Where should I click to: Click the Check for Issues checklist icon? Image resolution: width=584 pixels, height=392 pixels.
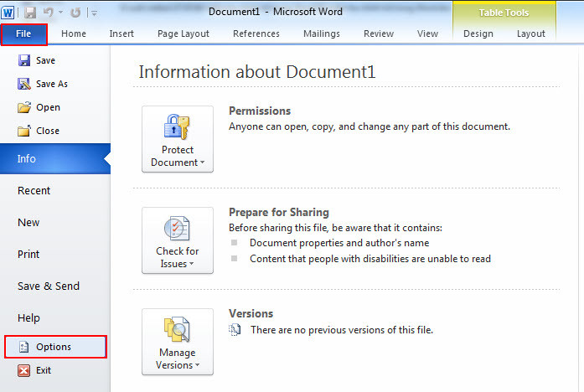coord(177,228)
